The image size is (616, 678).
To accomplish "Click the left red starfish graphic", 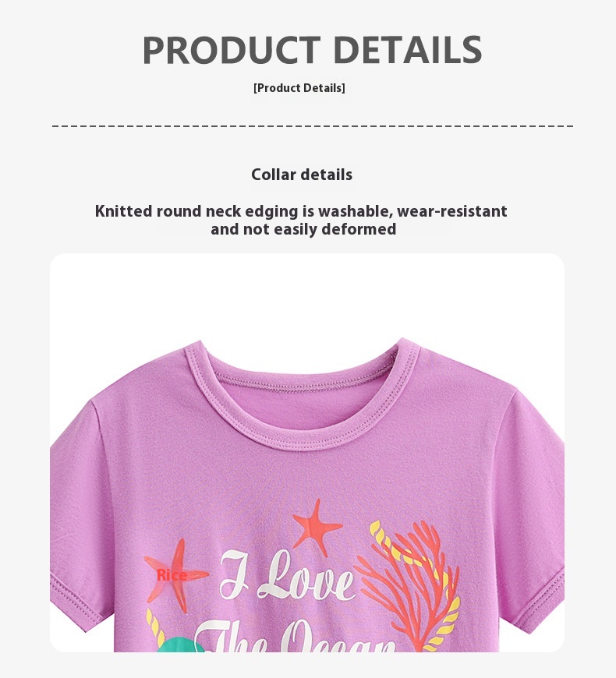I will click(x=176, y=574).
